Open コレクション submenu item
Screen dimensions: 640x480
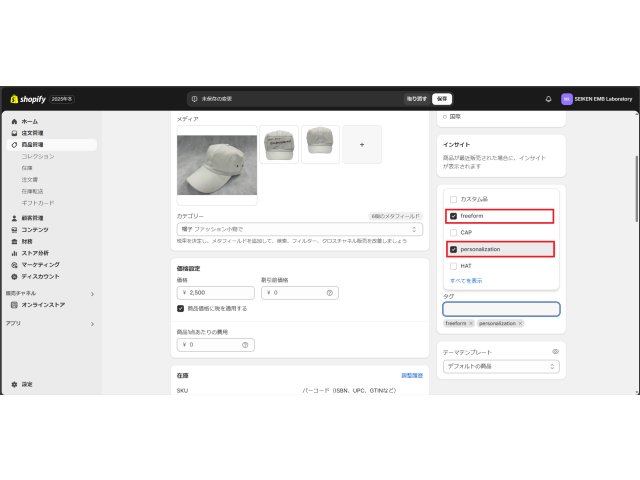coord(38,156)
